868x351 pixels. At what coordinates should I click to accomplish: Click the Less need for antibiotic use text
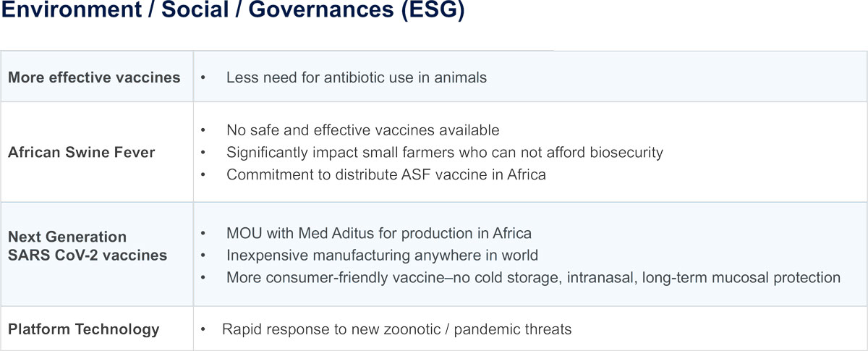pyautogui.click(x=357, y=77)
